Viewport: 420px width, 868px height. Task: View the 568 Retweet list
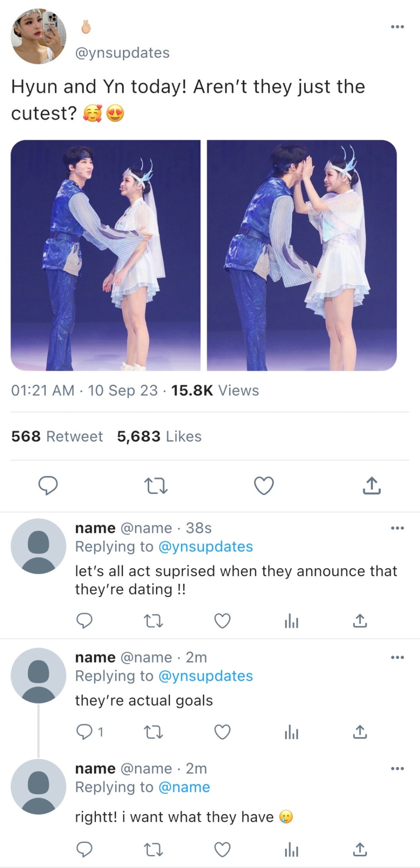(57, 436)
